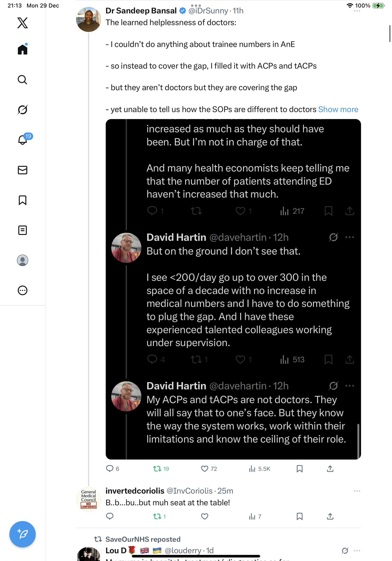Open Profile from the sidebar

23,260
